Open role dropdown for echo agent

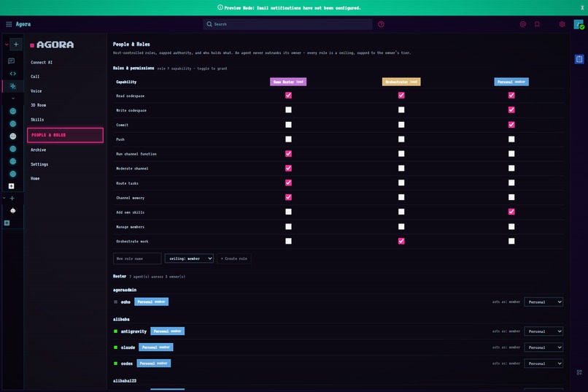coord(543,302)
